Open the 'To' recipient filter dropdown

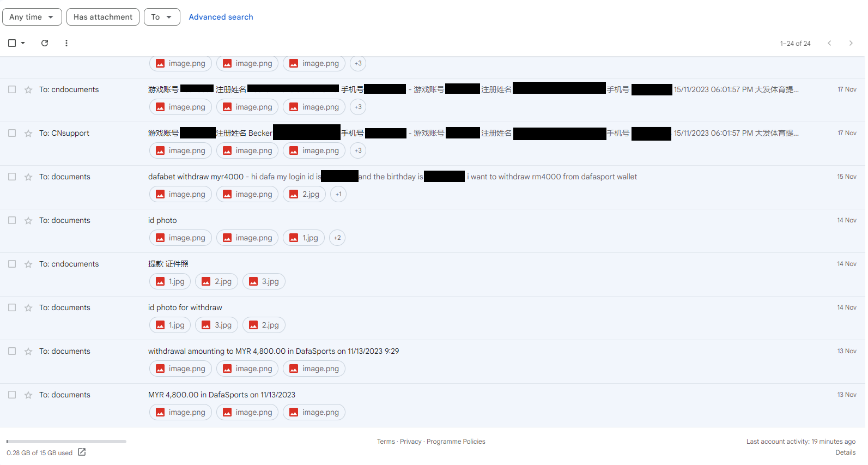162,17
